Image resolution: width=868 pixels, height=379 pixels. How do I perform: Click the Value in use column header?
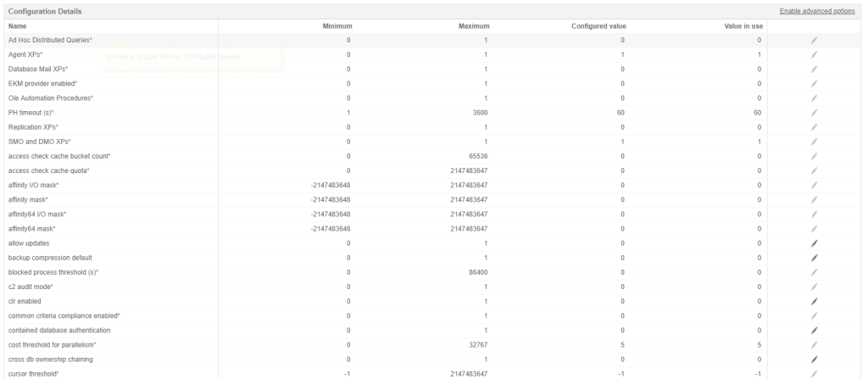pyautogui.click(x=742, y=26)
